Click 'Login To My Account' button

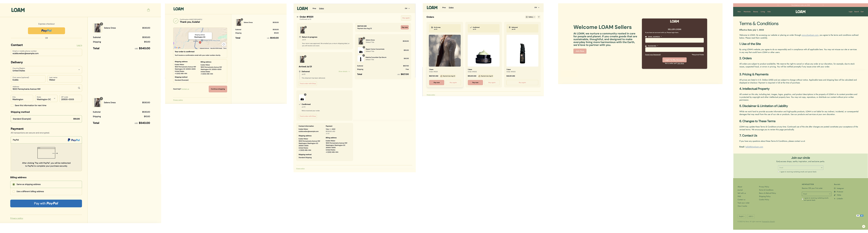click(x=674, y=60)
